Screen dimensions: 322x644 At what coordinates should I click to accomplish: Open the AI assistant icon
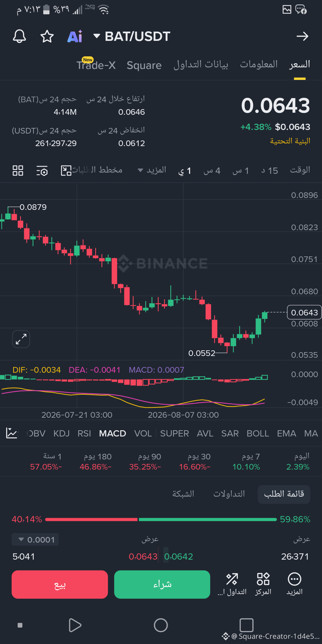tap(75, 36)
